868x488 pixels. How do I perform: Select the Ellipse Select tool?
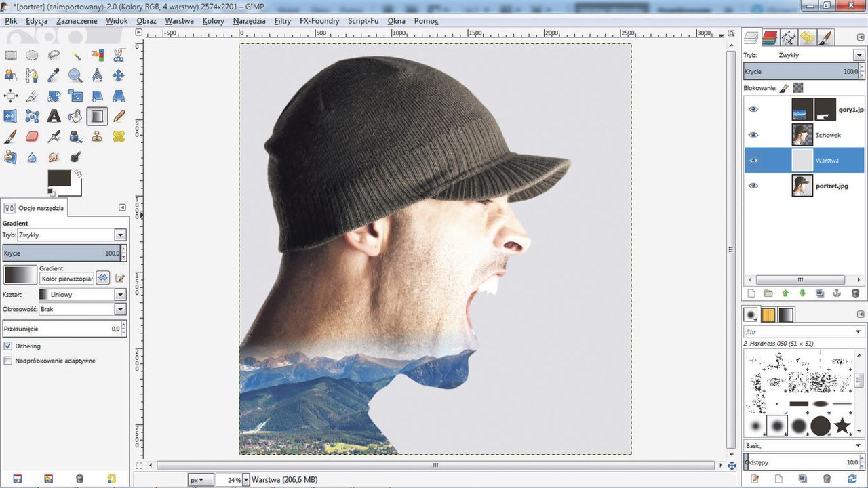(x=32, y=55)
